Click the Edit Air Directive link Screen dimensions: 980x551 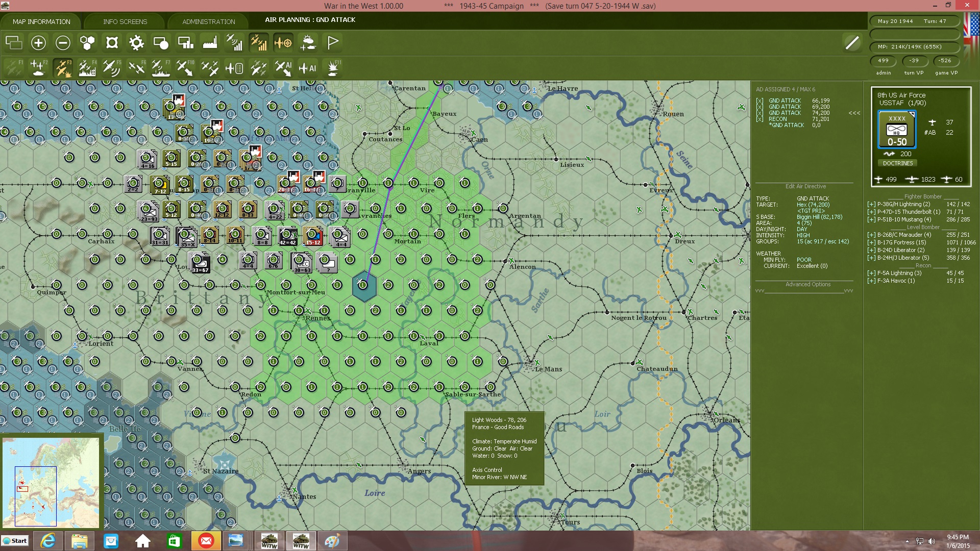tap(805, 186)
